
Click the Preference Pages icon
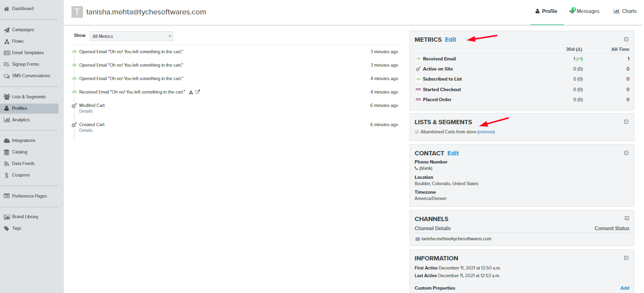pos(7,196)
